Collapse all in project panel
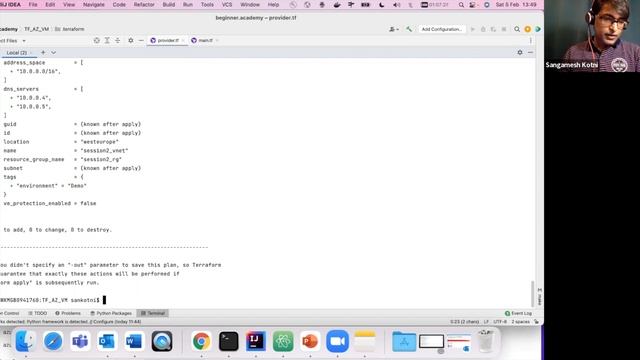The width and height of the screenshot is (640, 360). [118, 40]
